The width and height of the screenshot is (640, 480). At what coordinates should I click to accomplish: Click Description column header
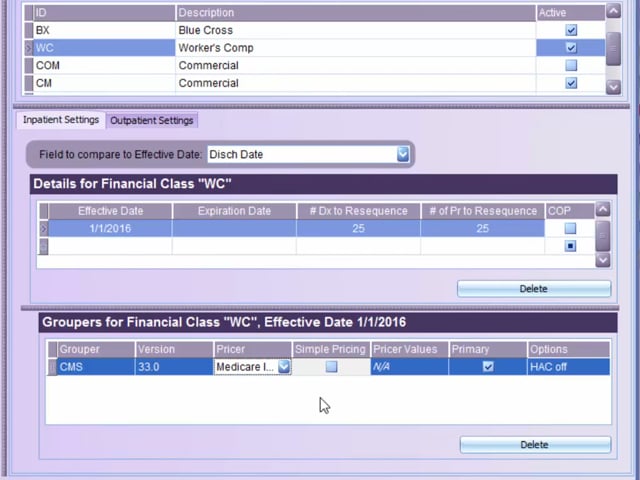pyautogui.click(x=356, y=13)
